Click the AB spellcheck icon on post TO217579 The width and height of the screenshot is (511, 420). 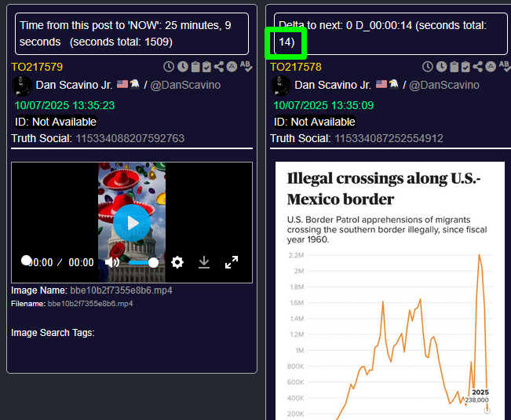[x=246, y=68]
